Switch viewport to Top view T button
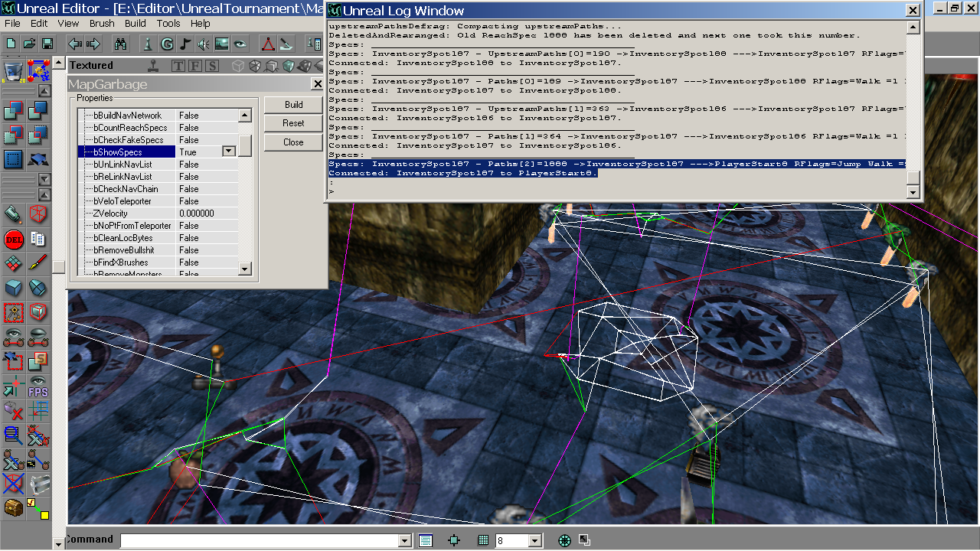Screen dimensions: 980x551 click(178, 66)
